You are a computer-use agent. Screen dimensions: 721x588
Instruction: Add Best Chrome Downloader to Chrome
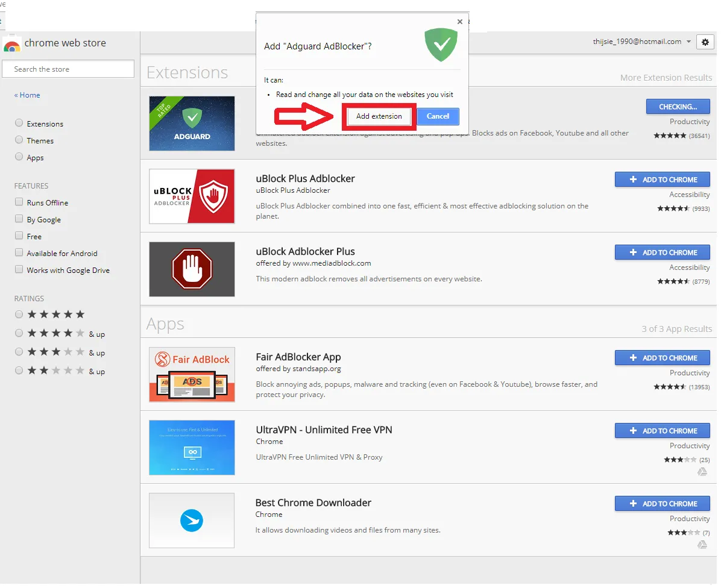662,504
